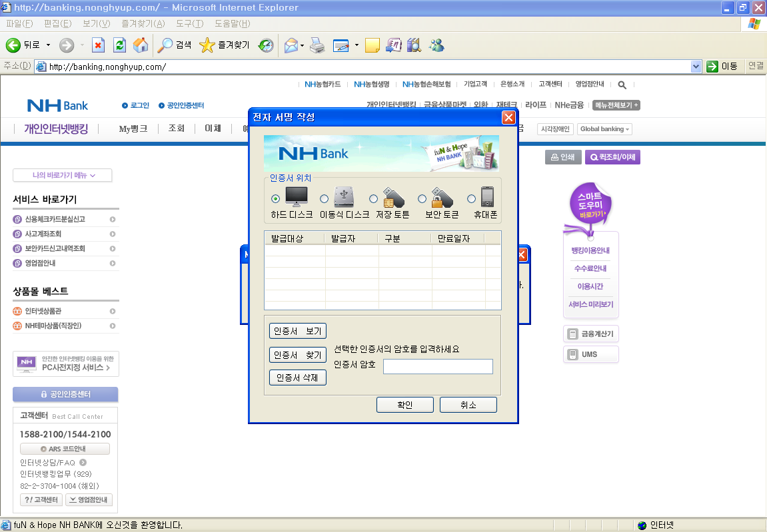Image resolution: width=767 pixels, height=532 pixels.
Task: Select 저장 토큰 radio button
Action: tap(373, 198)
